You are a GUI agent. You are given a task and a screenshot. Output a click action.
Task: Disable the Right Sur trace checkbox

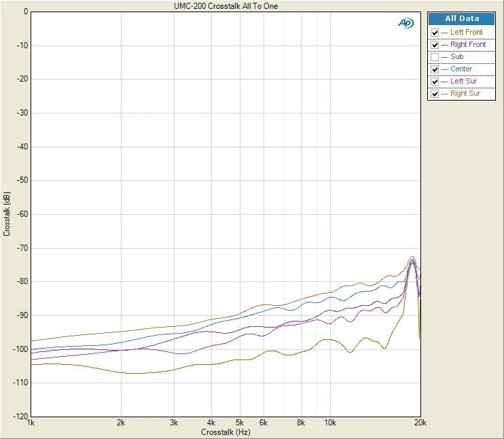tap(435, 94)
